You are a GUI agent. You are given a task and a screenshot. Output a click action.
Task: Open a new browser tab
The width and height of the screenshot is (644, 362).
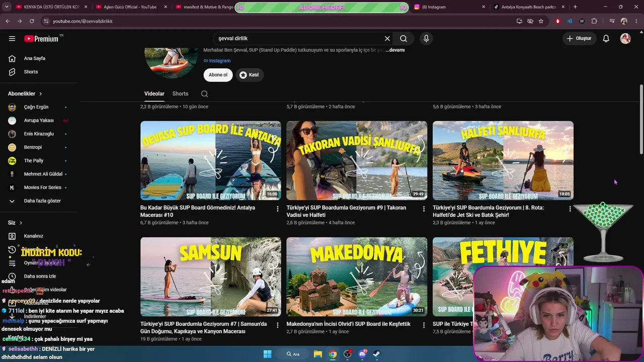(575, 7)
